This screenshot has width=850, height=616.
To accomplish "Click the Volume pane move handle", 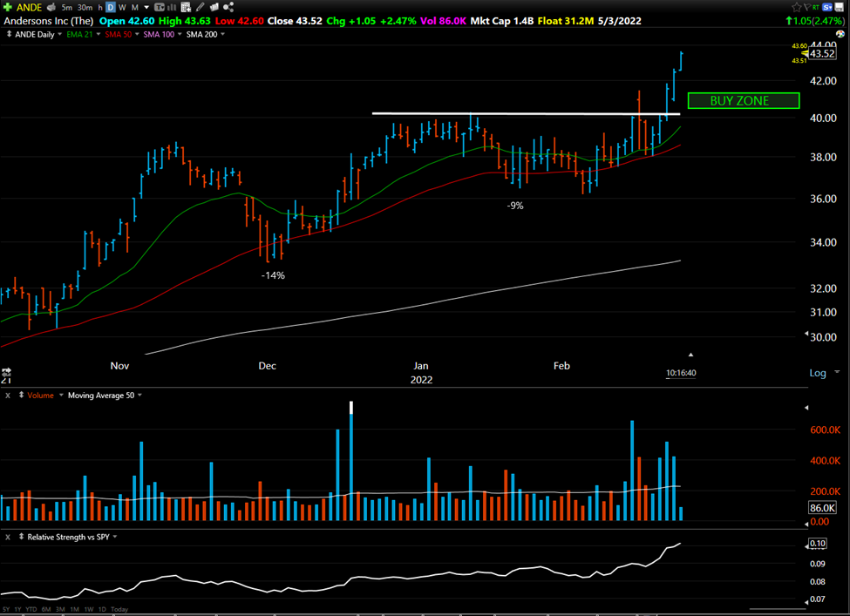I will coord(21,395).
